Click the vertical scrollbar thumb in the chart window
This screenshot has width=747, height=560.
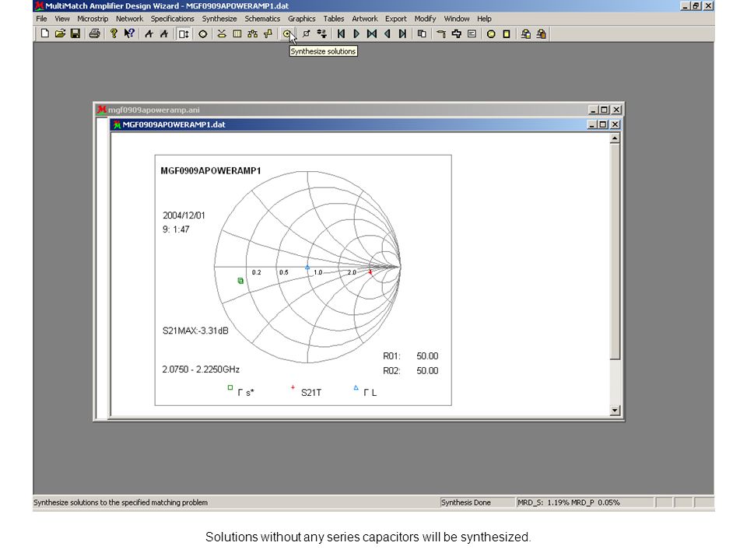[x=615, y=251]
